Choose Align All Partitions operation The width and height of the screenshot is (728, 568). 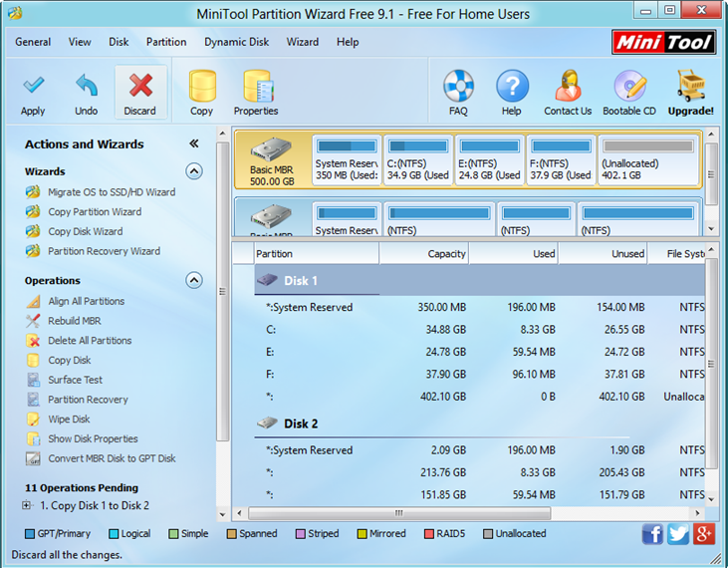(x=87, y=301)
